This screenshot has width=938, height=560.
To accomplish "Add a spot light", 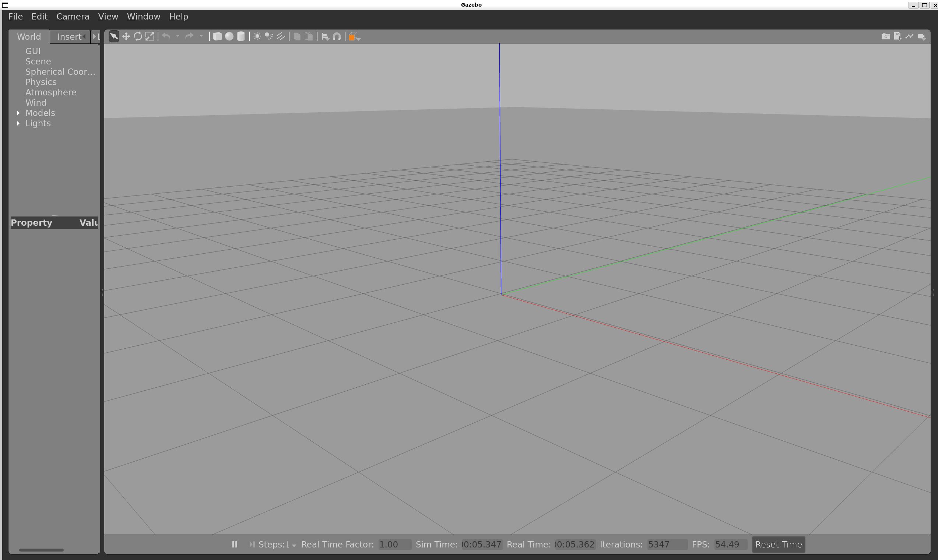I will coord(269,36).
